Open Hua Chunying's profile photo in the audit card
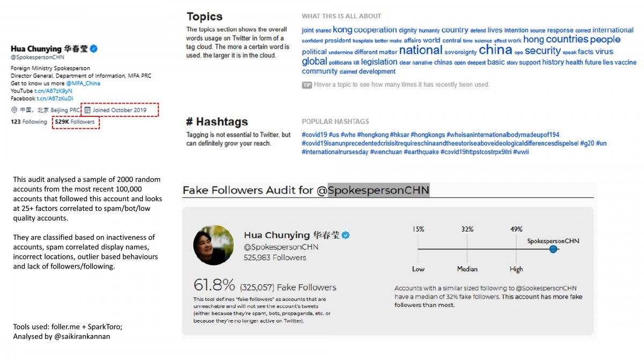 click(214, 245)
